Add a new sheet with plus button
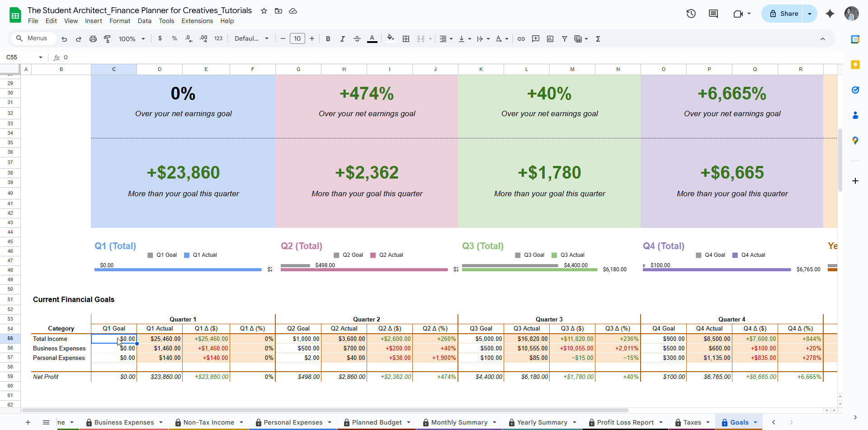The image size is (868, 430). click(28, 422)
